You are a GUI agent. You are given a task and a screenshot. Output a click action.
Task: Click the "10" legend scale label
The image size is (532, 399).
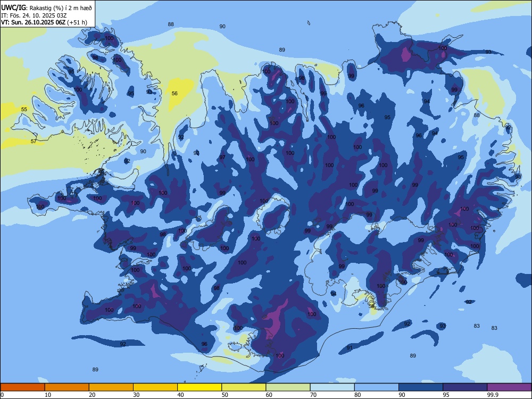coord(48,395)
